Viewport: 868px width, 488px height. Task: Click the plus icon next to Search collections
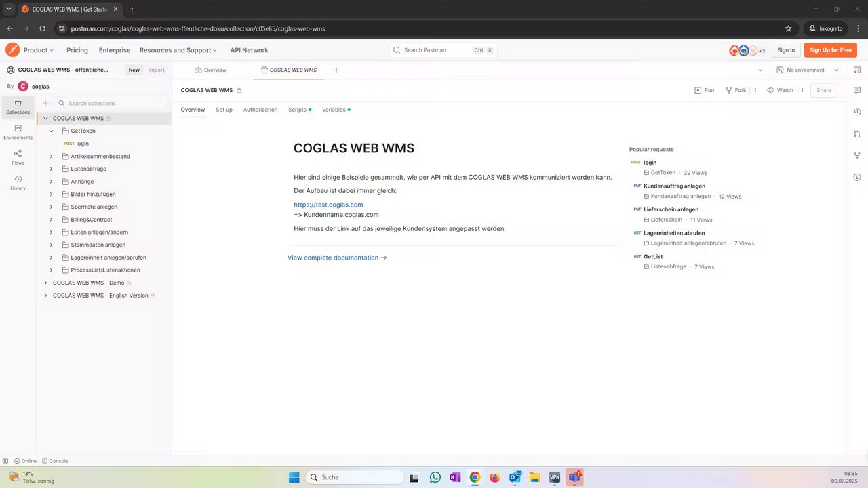click(x=45, y=103)
